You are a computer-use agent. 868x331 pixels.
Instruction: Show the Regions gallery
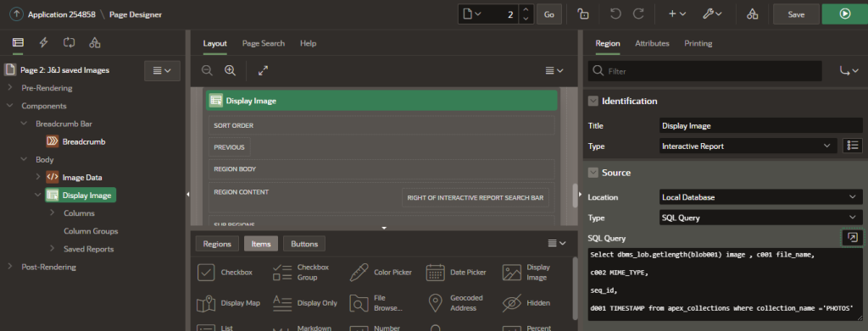(x=217, y=244)
